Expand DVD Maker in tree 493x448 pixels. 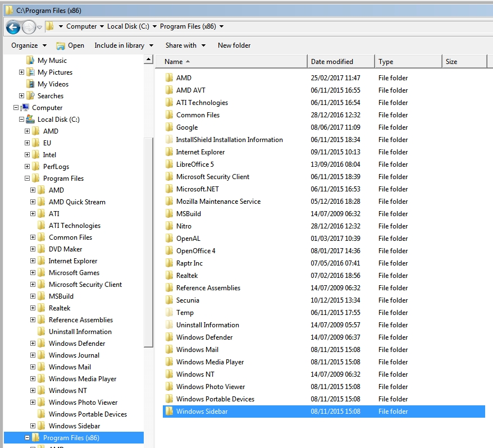[33, 249]
